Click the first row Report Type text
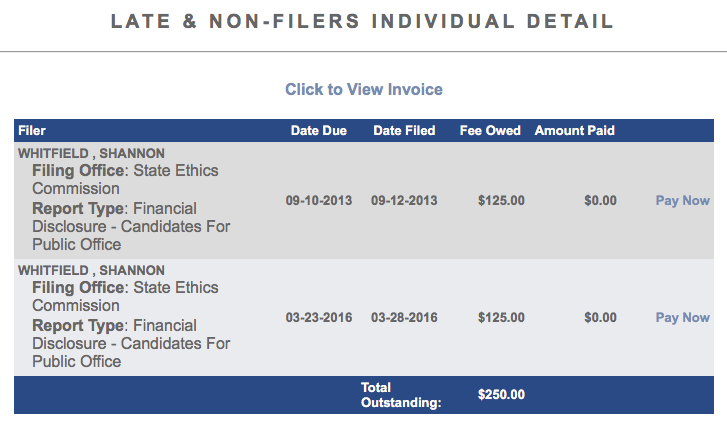The width and height of the screenshot is (727, 423). click(x=131, y=226)
